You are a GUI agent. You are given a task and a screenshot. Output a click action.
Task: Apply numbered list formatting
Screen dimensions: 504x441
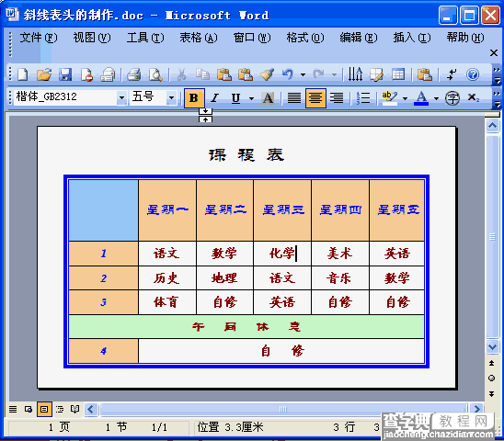pos(363,98)
